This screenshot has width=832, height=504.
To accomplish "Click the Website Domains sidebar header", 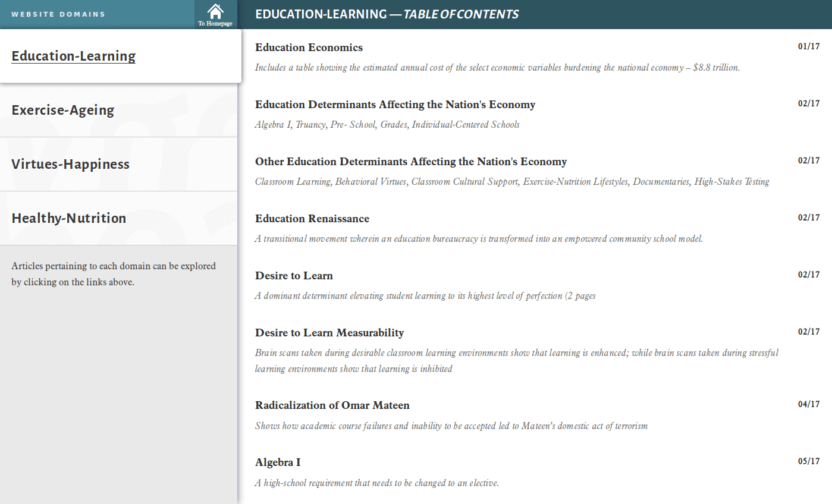I will click(x=58, y=14).
